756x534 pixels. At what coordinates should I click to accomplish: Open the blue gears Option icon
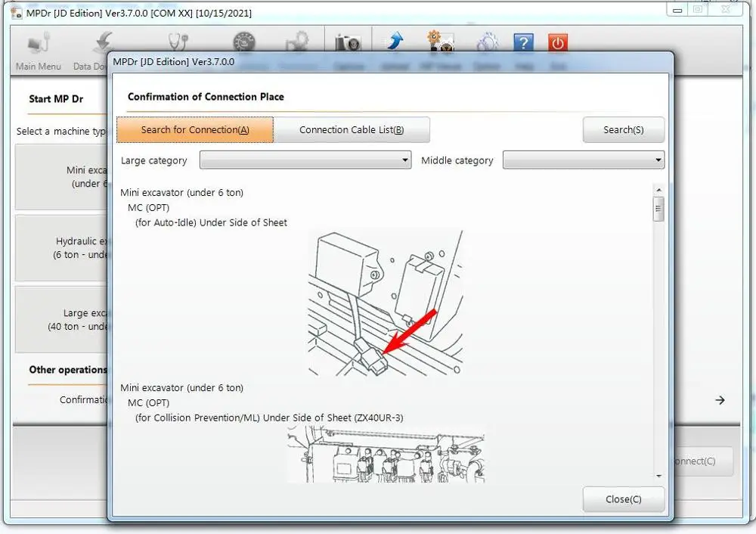coord(488,42)
